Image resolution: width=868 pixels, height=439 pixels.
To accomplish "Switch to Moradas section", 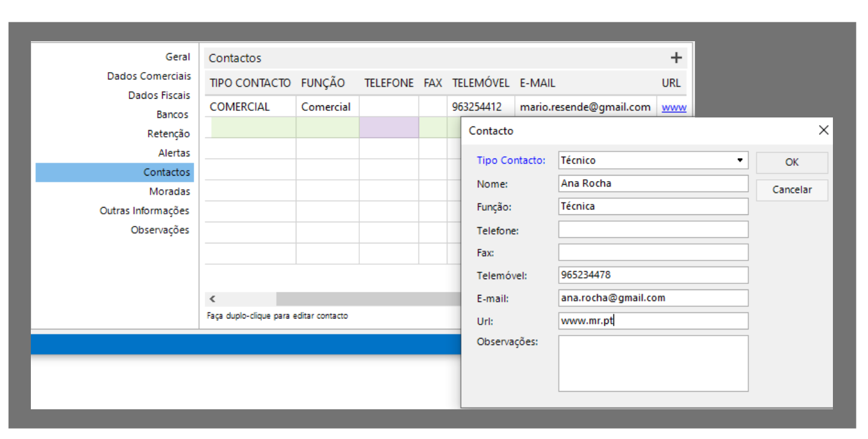I will coord(169,191).
